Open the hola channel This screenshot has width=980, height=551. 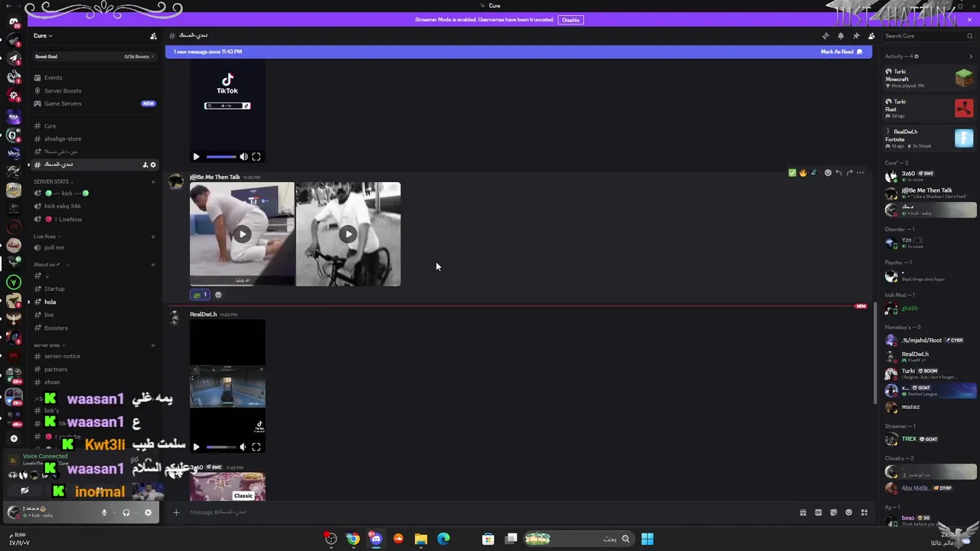(50, 302)
